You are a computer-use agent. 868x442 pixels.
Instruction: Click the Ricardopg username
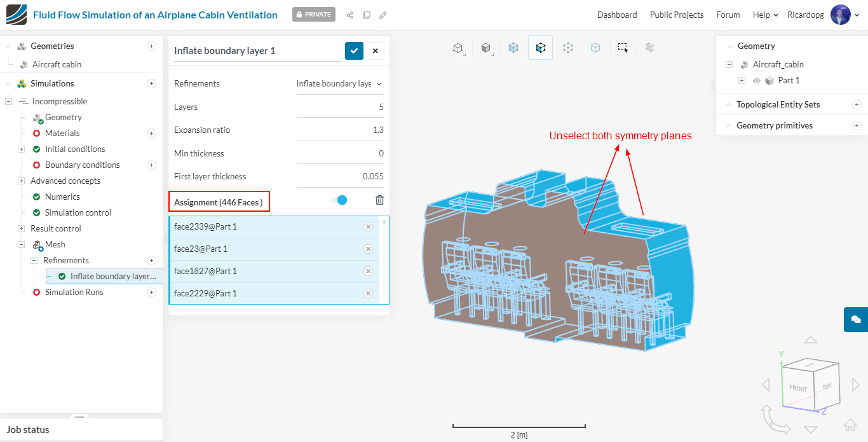pyautogui.click(x=806, y=15)
